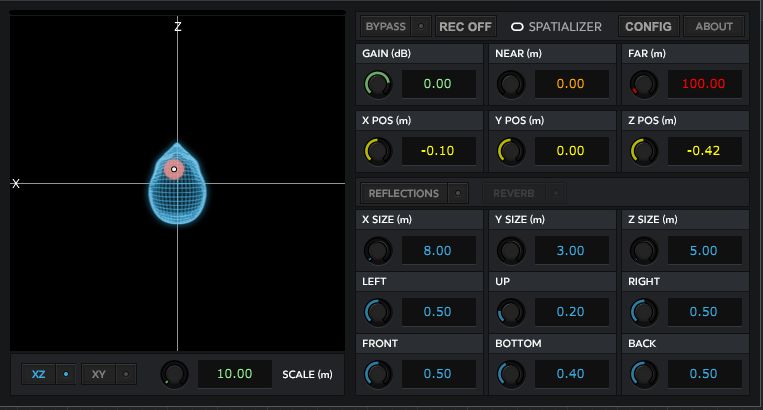Click the Y SIZE value field 3.00
The width and height of the screenshot is (763, 410).
coord(570,250)
